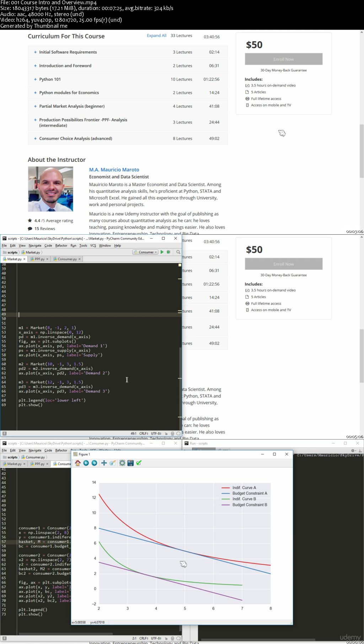Toggle the read-only lock icon in 2:1 status bar
This screenshot has height=644, width=364.
click(166, 638)
